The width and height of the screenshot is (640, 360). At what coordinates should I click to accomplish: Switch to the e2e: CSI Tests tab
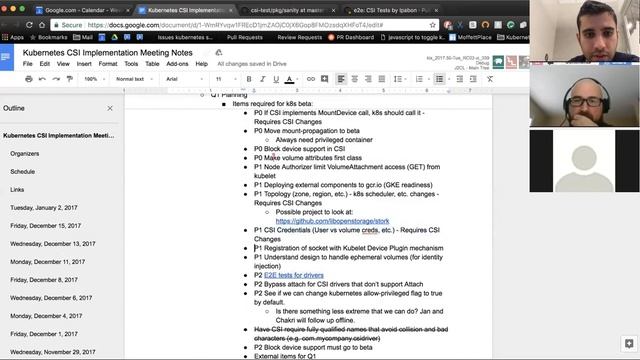coord(391,10)
